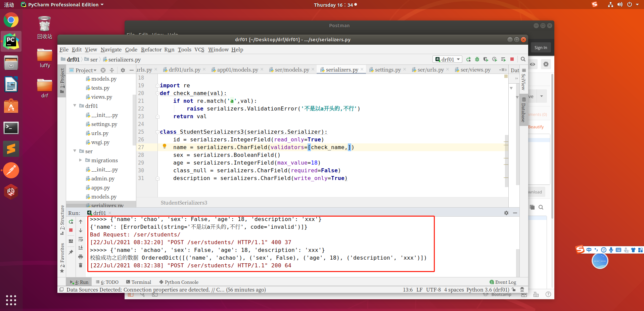Open Search Everywhere magnifier in PyCharm
The height and width of the screenshot is (311, 644).
(x=523, y=59)
